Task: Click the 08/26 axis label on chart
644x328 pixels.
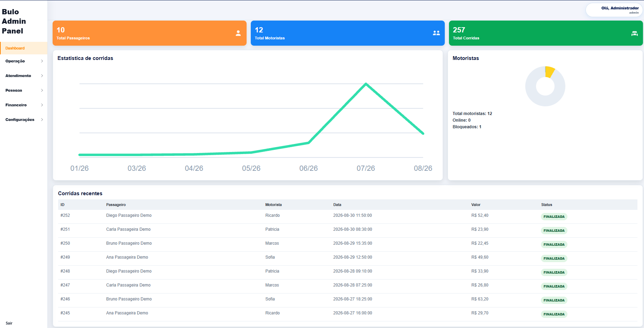Action: coord(423,168)
